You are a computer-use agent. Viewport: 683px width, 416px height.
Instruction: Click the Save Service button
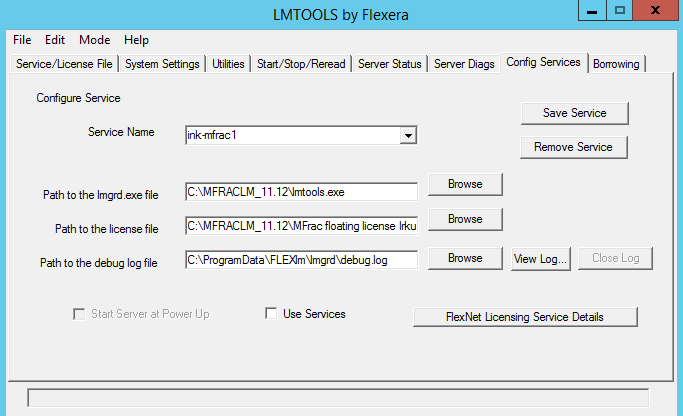tap(575, 113)
